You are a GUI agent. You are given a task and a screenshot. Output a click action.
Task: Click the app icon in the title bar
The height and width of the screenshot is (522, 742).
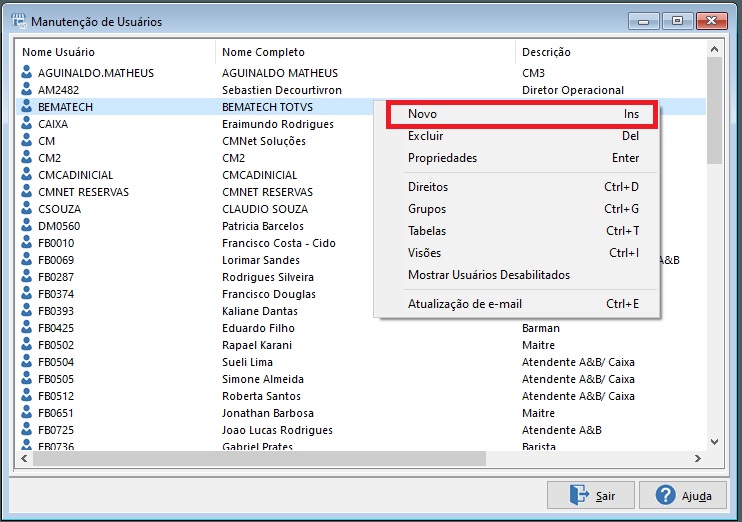[19, 21]
